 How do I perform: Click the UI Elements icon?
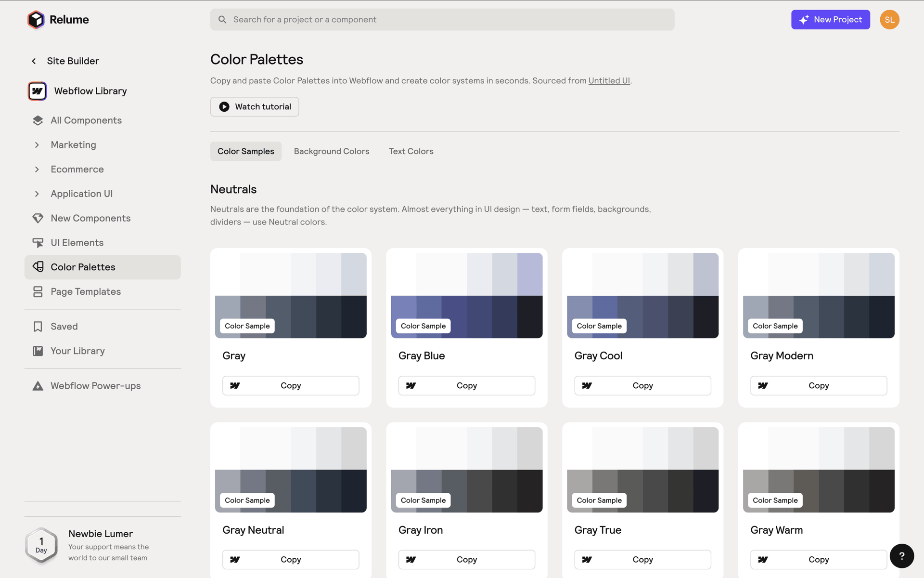[x=38, y=243]
